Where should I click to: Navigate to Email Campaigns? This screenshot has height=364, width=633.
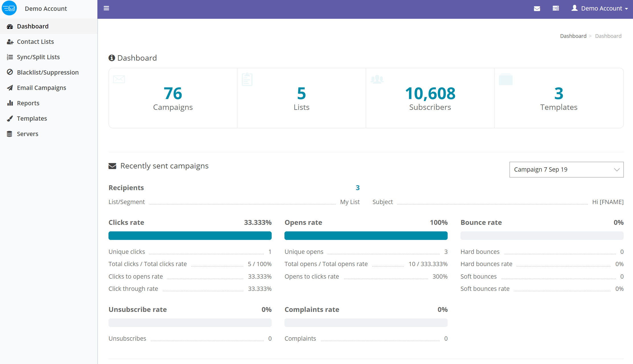pos(49,88)
